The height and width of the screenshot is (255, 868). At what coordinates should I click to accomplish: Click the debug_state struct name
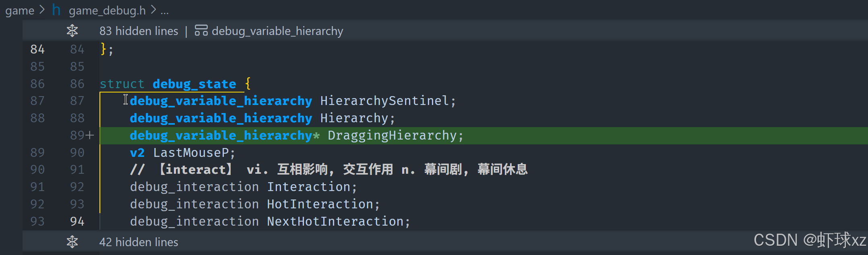coord(194,84)
